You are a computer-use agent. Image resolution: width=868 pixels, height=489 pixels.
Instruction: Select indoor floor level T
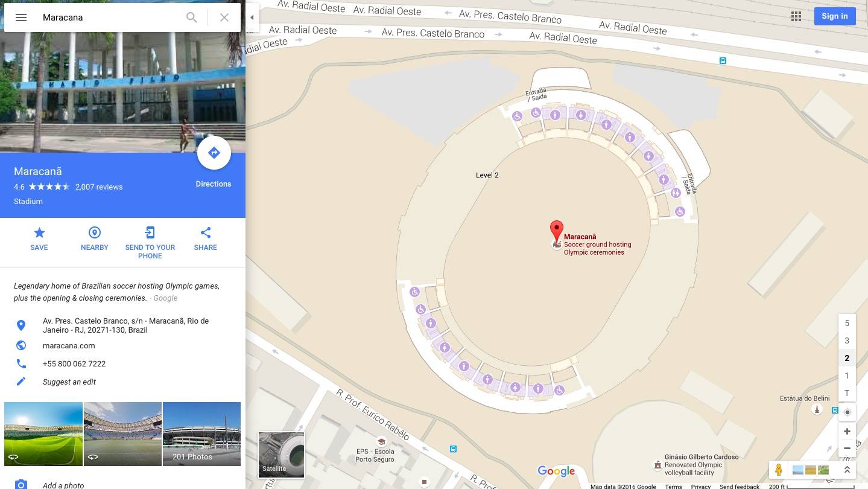[x=847, y=393]
